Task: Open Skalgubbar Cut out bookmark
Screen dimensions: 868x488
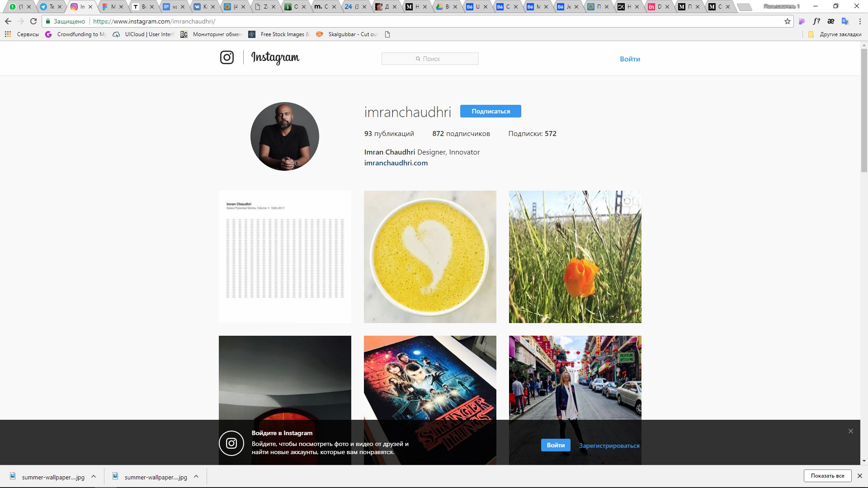Action: [x=347, y=34]
